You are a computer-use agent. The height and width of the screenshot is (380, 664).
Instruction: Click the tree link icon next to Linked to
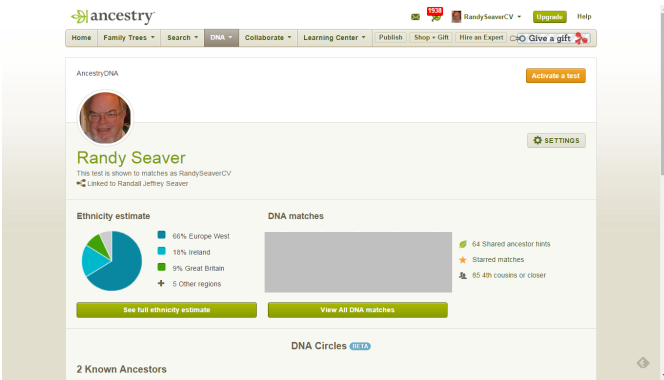[x=81, y=183]
